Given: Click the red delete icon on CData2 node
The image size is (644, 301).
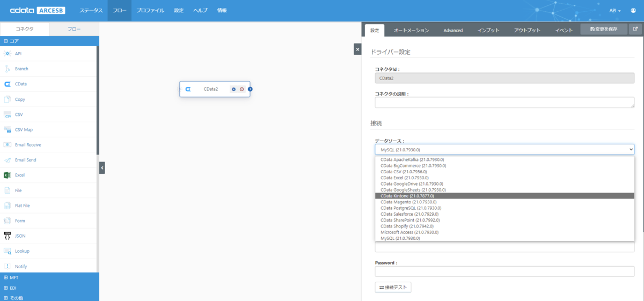Looking at the screenshot, I should pos(242,89).
